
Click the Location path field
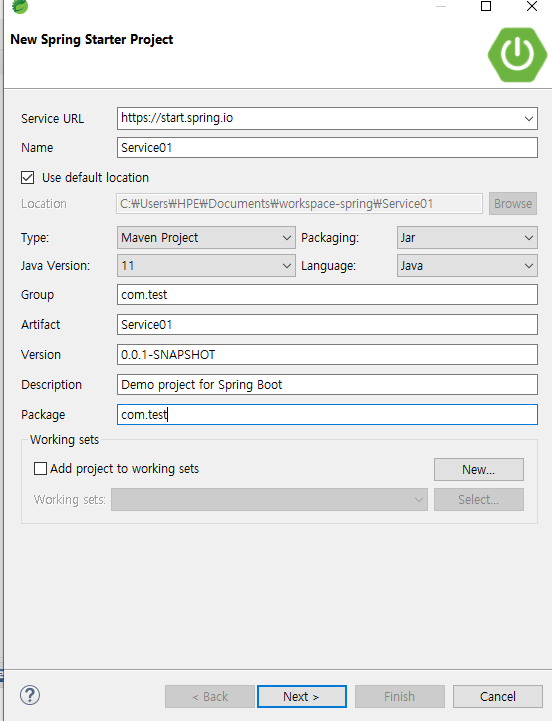299,203
